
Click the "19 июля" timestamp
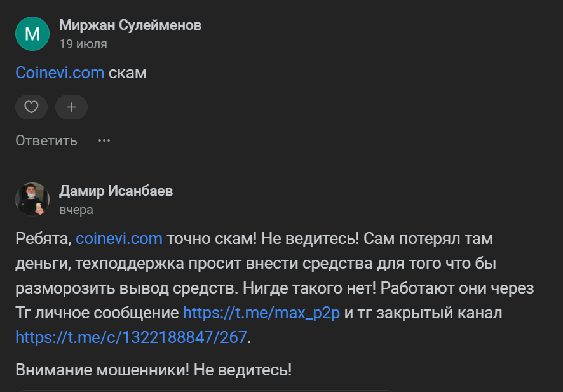[x=83, y=44]
